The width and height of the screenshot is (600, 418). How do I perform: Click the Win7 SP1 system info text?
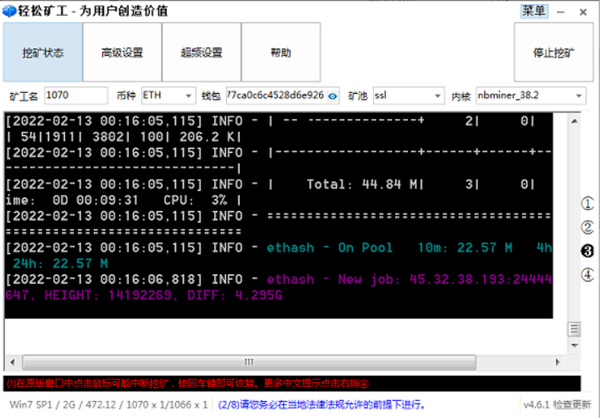[x=108, y=404]
